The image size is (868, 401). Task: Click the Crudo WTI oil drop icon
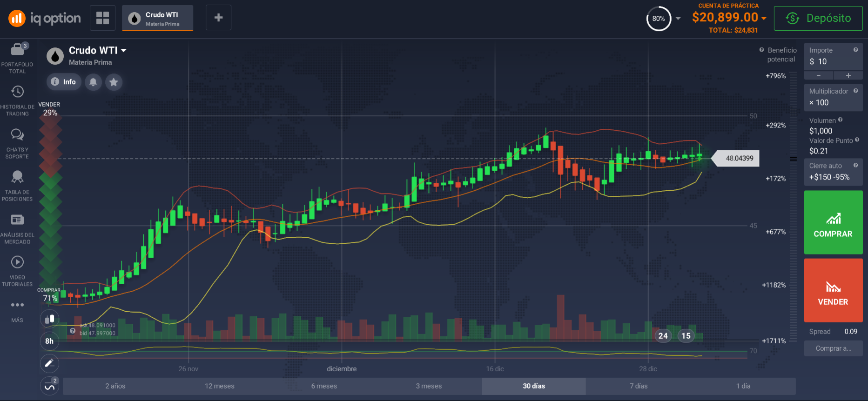tap(55, 56)
